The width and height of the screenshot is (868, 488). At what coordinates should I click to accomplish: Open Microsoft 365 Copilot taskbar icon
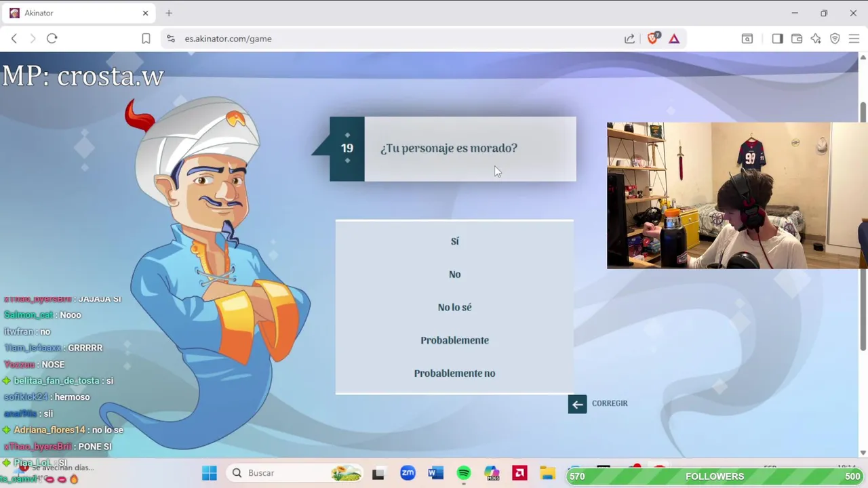492,473
